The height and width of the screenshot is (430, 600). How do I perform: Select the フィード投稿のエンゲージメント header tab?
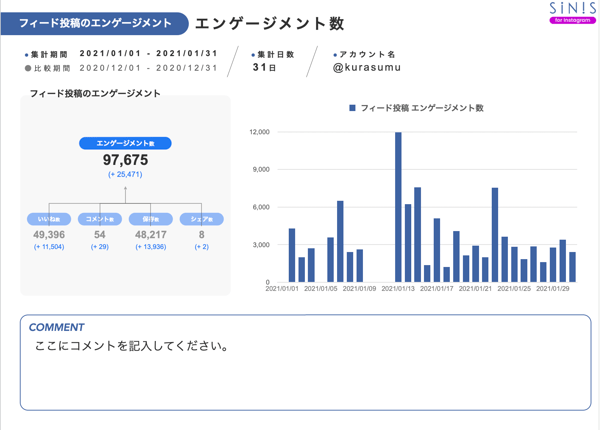[x=95, y=23]
